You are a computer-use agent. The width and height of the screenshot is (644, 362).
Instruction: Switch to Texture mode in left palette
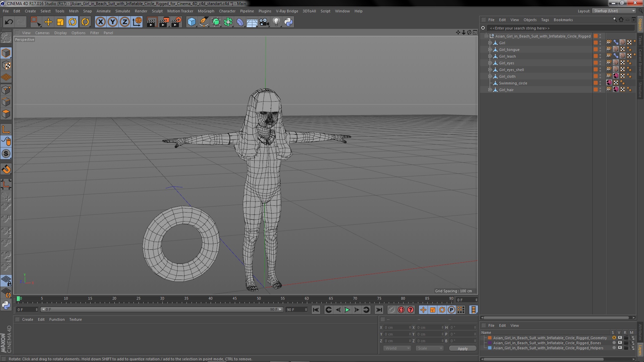pyautogui.click(x=6, y=65)
